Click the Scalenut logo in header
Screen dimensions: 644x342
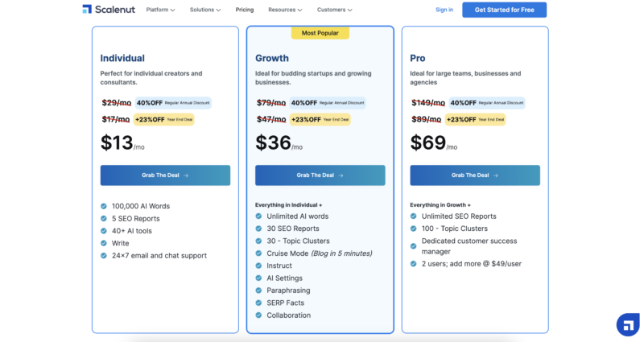109,10
